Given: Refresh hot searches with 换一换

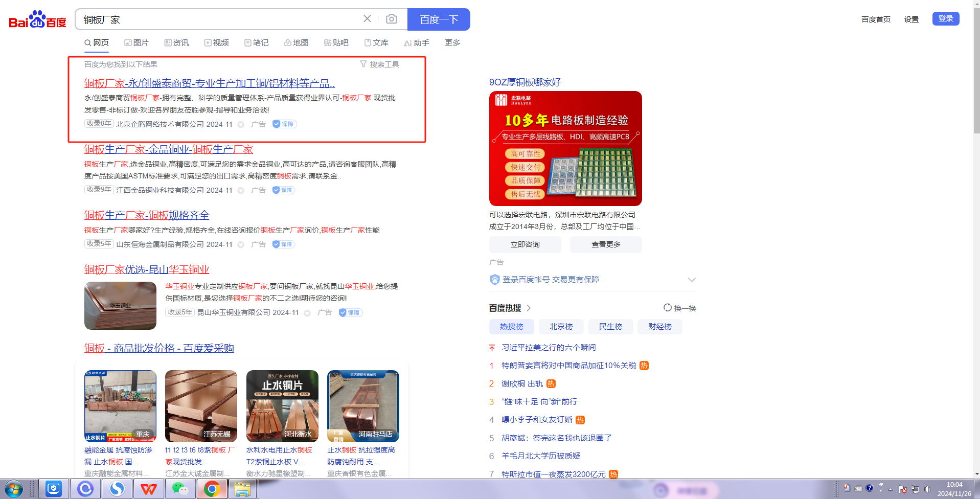Looking at the screenshot, I should click(x=679, y=308).
